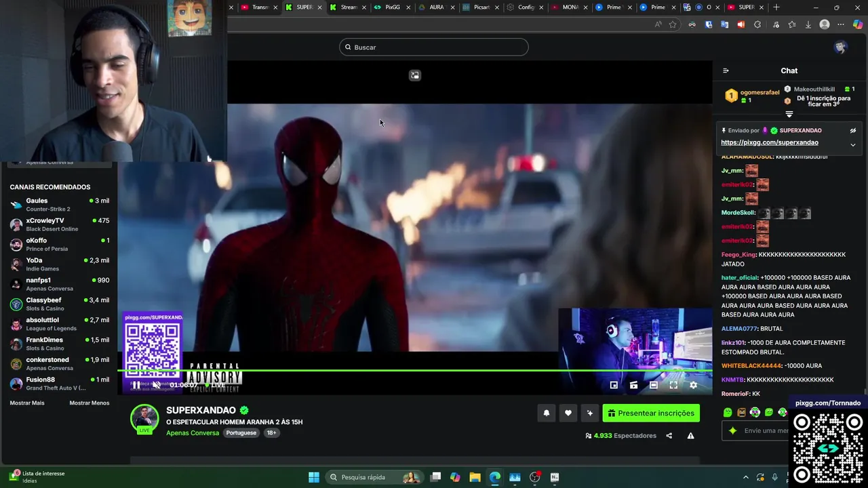Open conkerstoned channel in sidebar

[x=60, y=363]
